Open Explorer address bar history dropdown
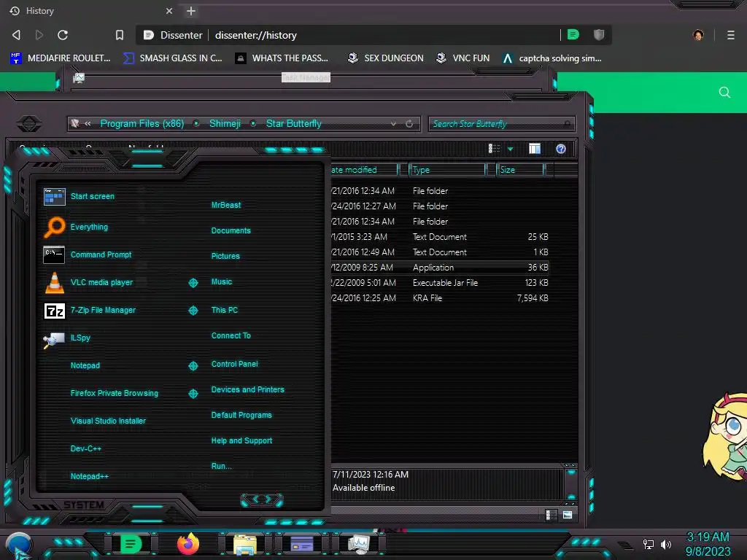The height and width of the screenshot is (560, 747). pos(393,124)
